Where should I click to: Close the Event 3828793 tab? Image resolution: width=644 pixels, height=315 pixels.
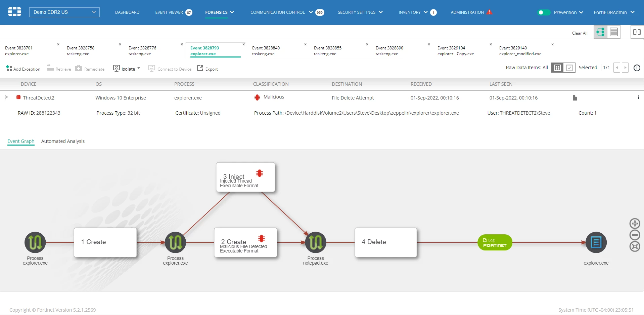pos(244,44)
